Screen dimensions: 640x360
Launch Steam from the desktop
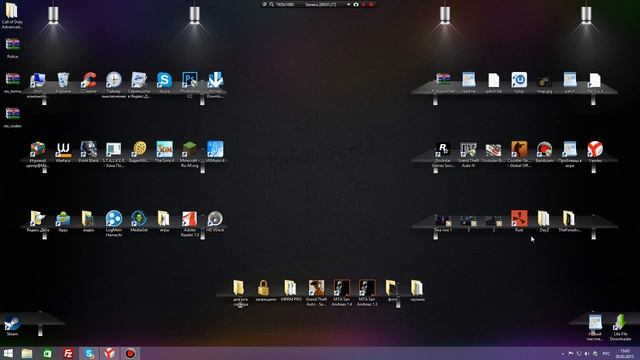pyautogui.click(x=12, y=323)
